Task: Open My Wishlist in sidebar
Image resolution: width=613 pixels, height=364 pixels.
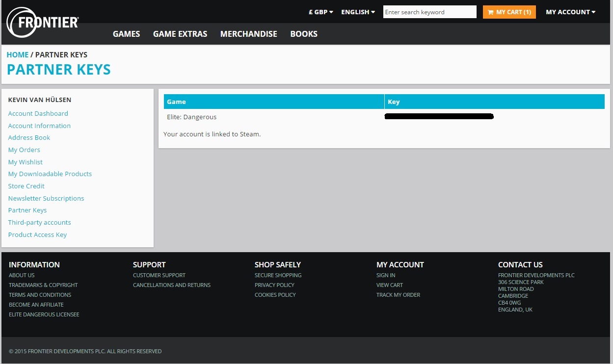Action: [26, 162]
